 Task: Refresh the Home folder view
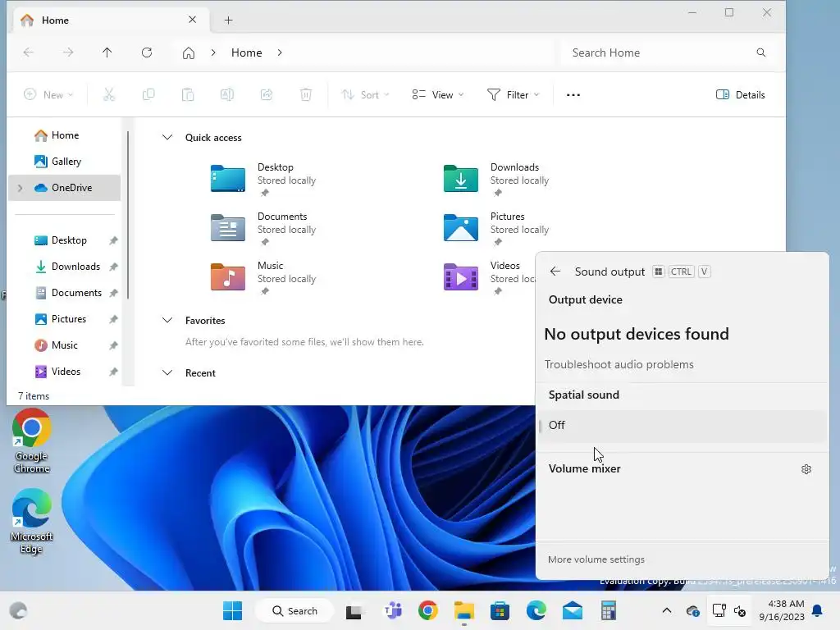pos(147,52)
